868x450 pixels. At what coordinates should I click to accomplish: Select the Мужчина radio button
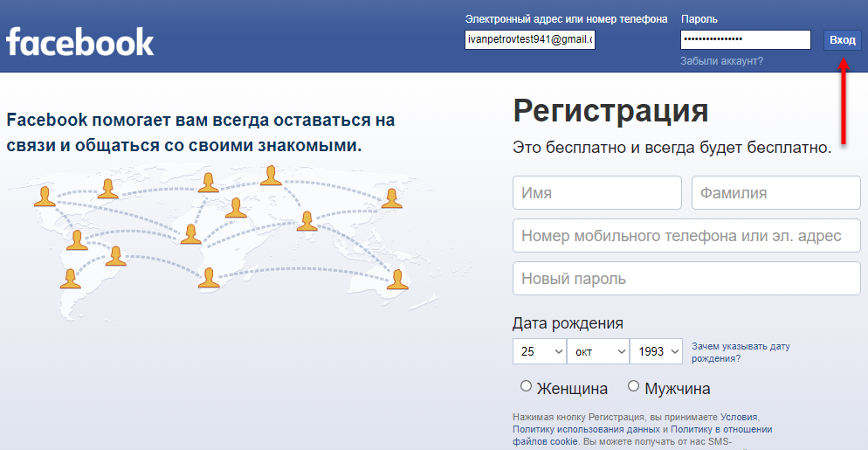click(x=633, y=386)
